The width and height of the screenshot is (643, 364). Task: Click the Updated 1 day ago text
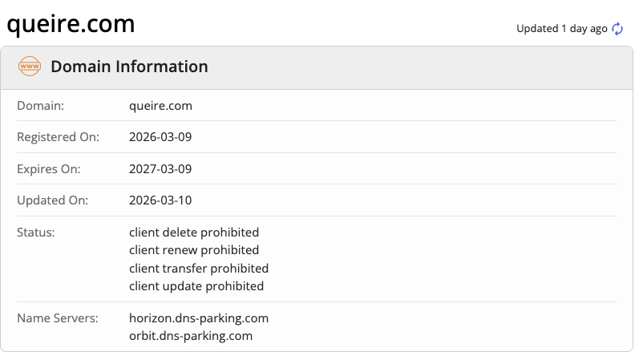(x=561, y=29)
